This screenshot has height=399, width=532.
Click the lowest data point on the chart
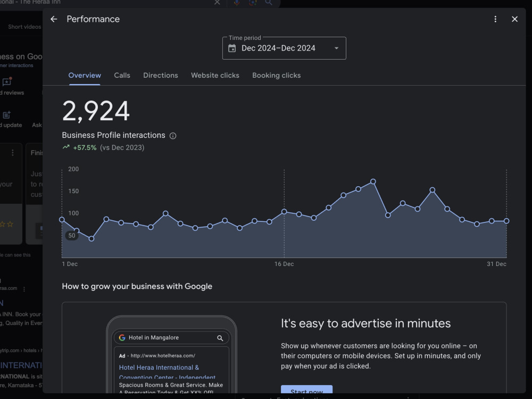coord(92,239)
